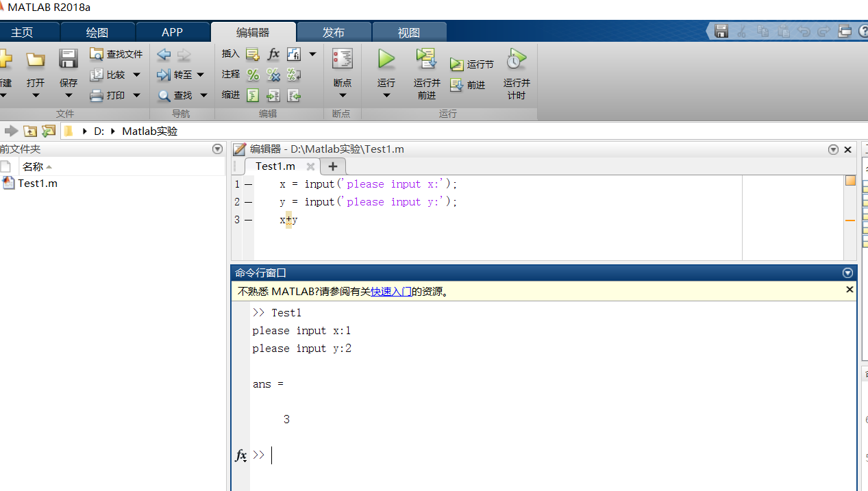Apply smart indent using the first indent icon
The image size is (868, 491).
pos(253,95)
